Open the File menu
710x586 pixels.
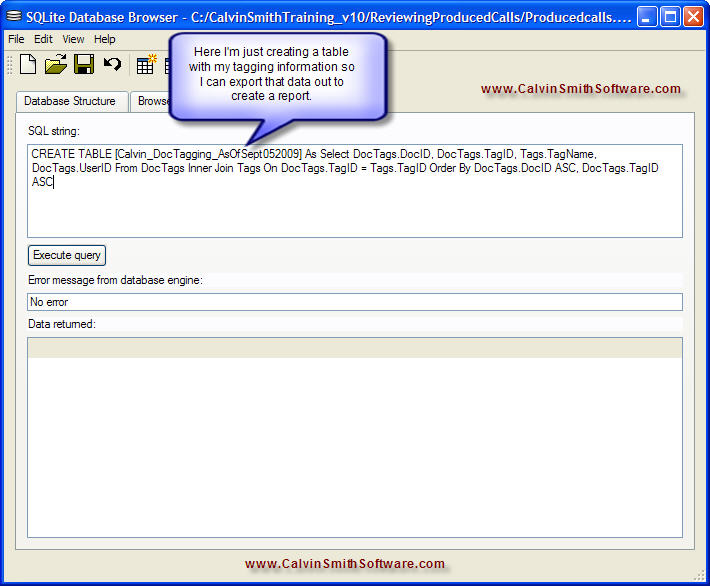click(16, 39)
